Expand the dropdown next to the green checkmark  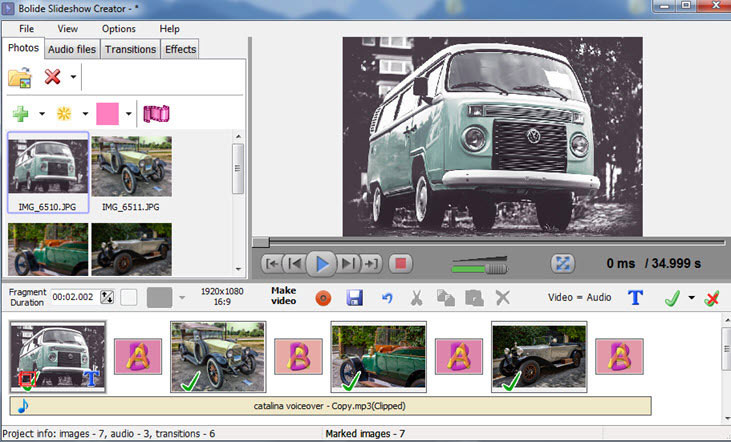[691, 297]
